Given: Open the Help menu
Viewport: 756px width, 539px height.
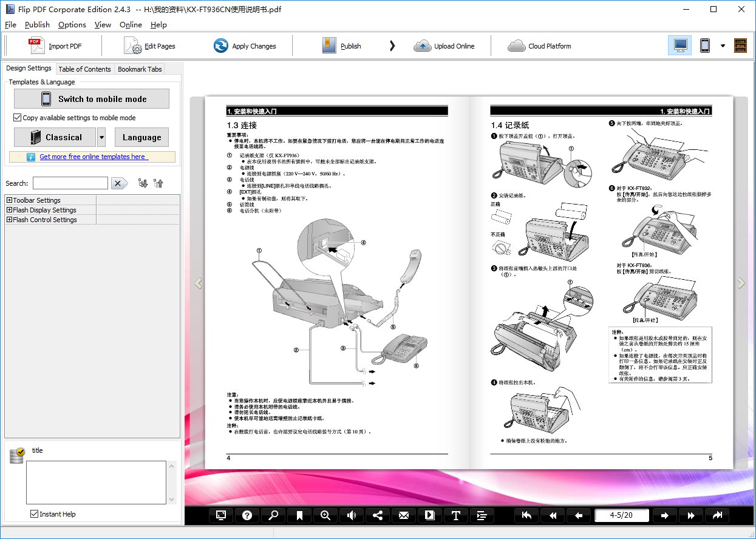Looking at the screenshot, I should pos(158,24).
